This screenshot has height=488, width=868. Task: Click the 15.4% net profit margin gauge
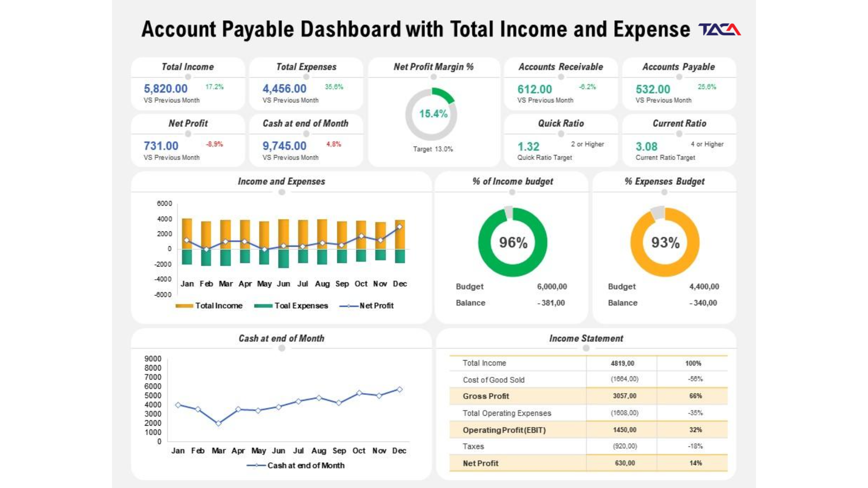point(432,114)
